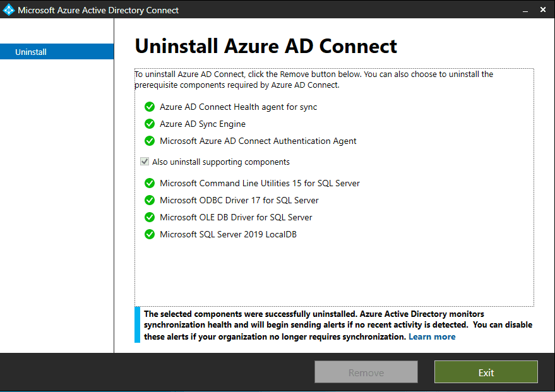Toggle Also uninstall supporting components checkbox

pos(145,162)
